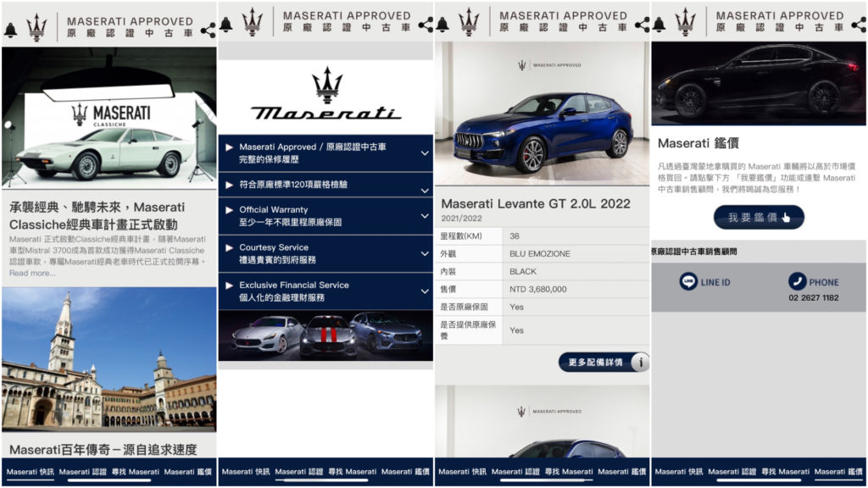Select the Maserati 認證 tab in the second screen
This screenshot has width=868, height=488.
(x=299, y=472)
